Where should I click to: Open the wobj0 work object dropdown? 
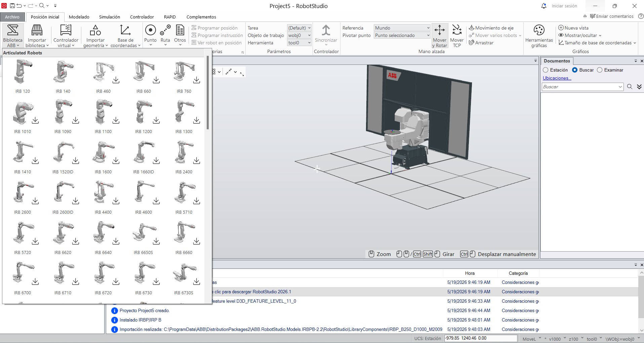[x=299, y=35]
